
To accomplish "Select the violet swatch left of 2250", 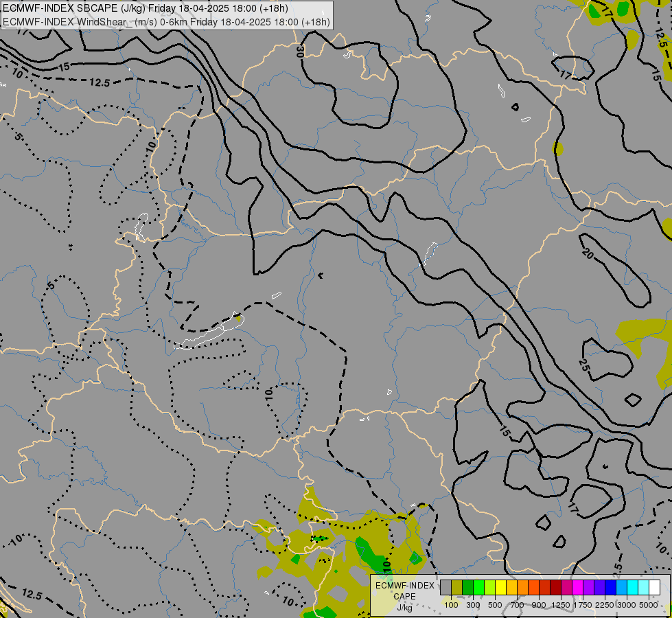I will (x=599, y=588).
